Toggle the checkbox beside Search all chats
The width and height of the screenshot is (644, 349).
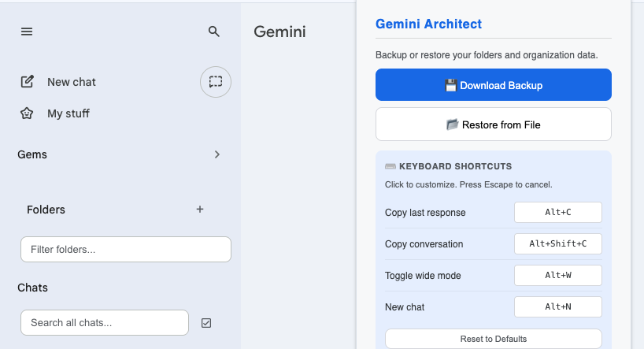pos(206,323)
